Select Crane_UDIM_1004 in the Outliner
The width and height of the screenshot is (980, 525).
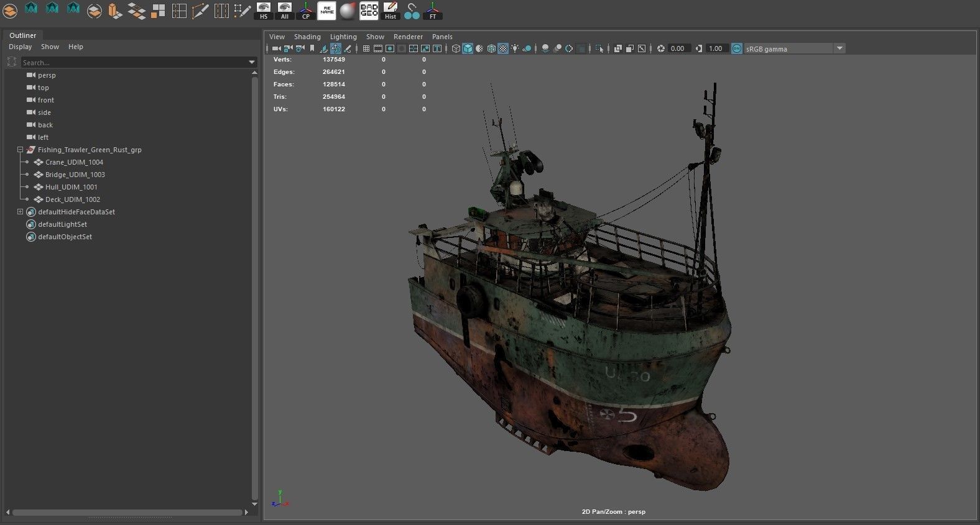pos(74,162)
